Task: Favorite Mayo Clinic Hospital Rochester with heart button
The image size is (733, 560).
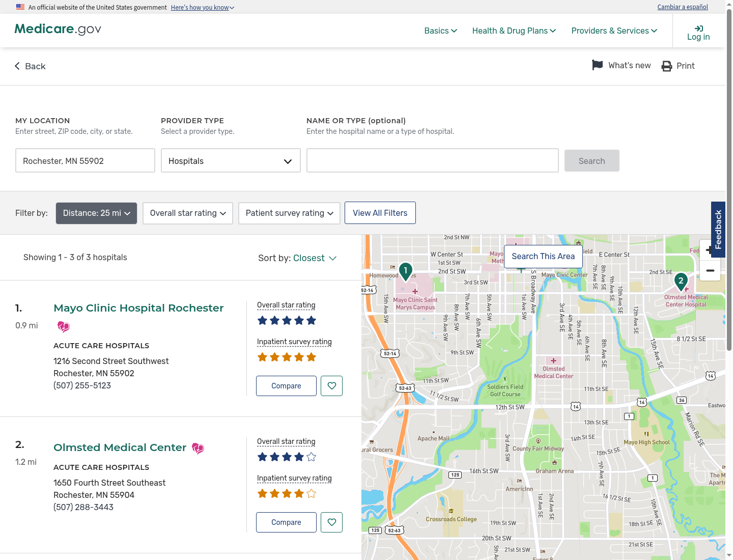Action: pos(332,386)
